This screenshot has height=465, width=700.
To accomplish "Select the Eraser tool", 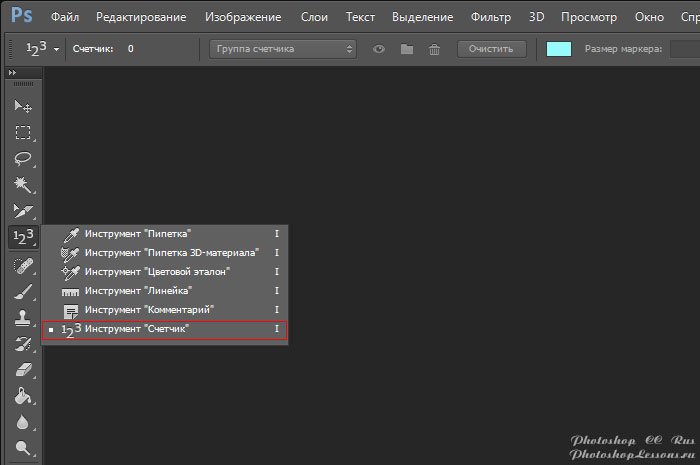I will click(x=22, y=370).
